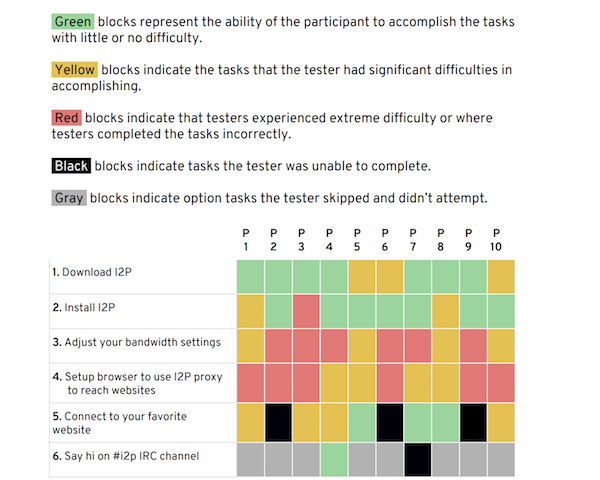Click the black Connect cell for P9
Screen dimensions: 600x480
coord(472,421)
